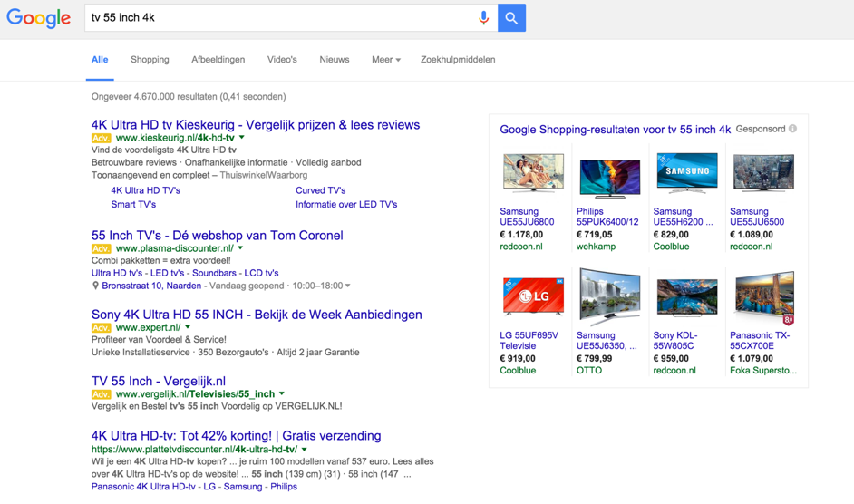Open the Philips sitelink under plattetvdiscounter
Screen dimensions: 854x504
click(x=284, y=487)
